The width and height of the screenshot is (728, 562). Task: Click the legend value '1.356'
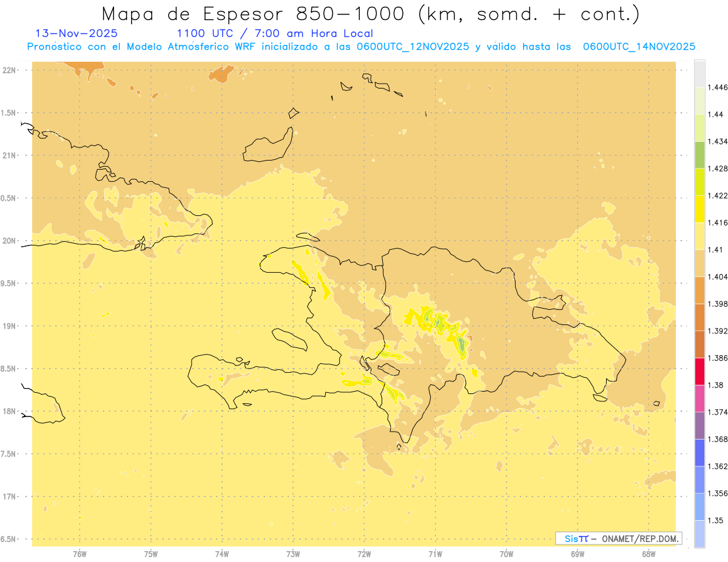coord(719,493)
